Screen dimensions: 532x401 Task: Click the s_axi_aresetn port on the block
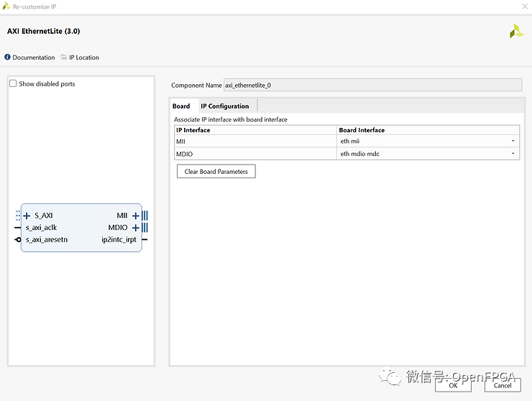click(x=46, y=240)
